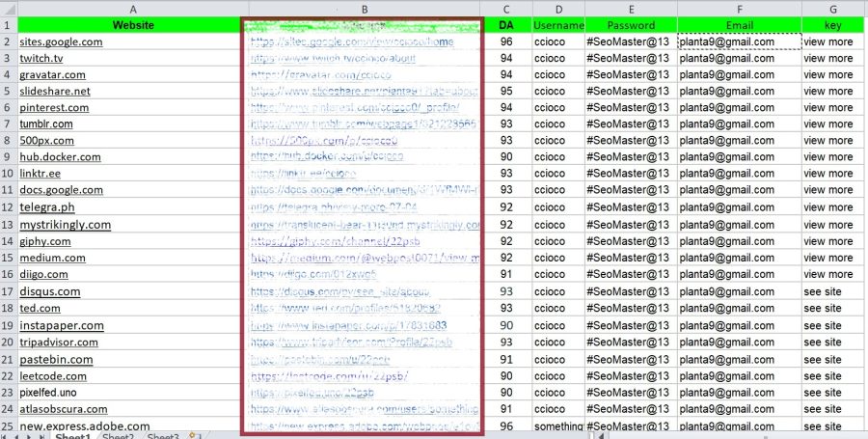Open the gravatar.com link
868x439 pixels.
click(53, 74)
